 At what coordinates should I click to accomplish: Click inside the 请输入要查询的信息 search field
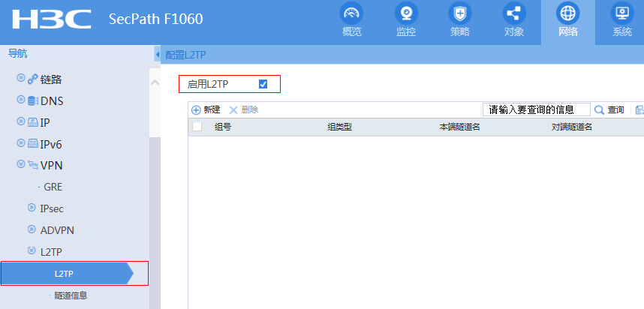(537, 110)
